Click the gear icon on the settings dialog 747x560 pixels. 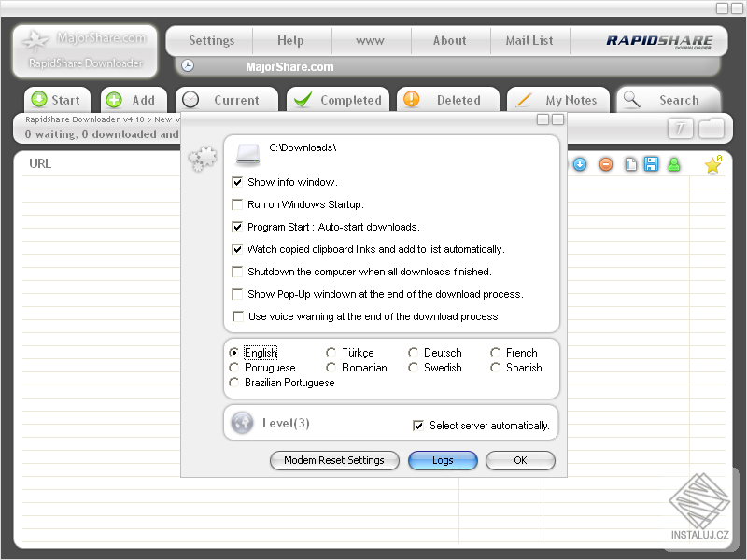(202, 159)
